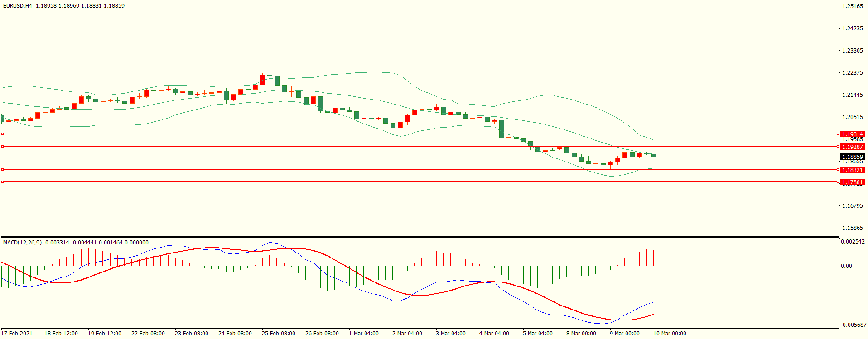
Task: Click the 25 Feb 08:00 time axis label
Action: 278,334
